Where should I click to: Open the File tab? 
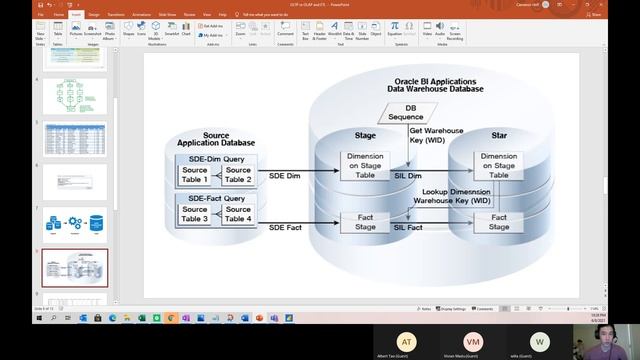click(x=40, y=15)
